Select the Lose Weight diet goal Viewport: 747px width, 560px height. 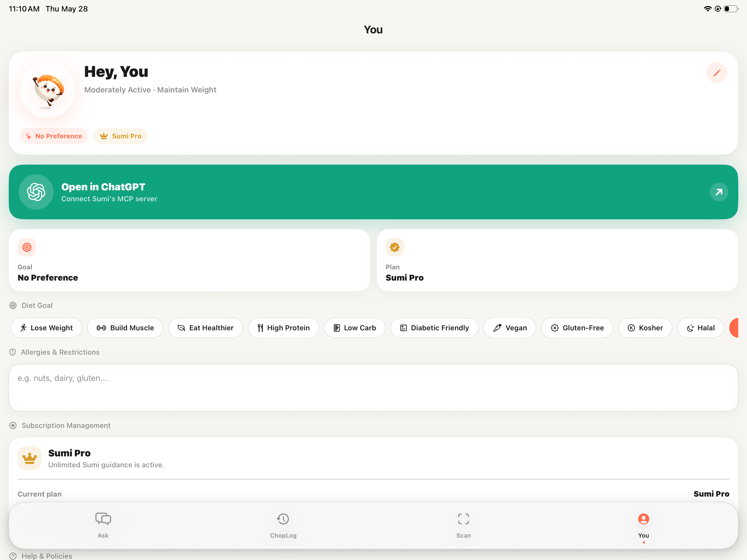tap(46, 328)
